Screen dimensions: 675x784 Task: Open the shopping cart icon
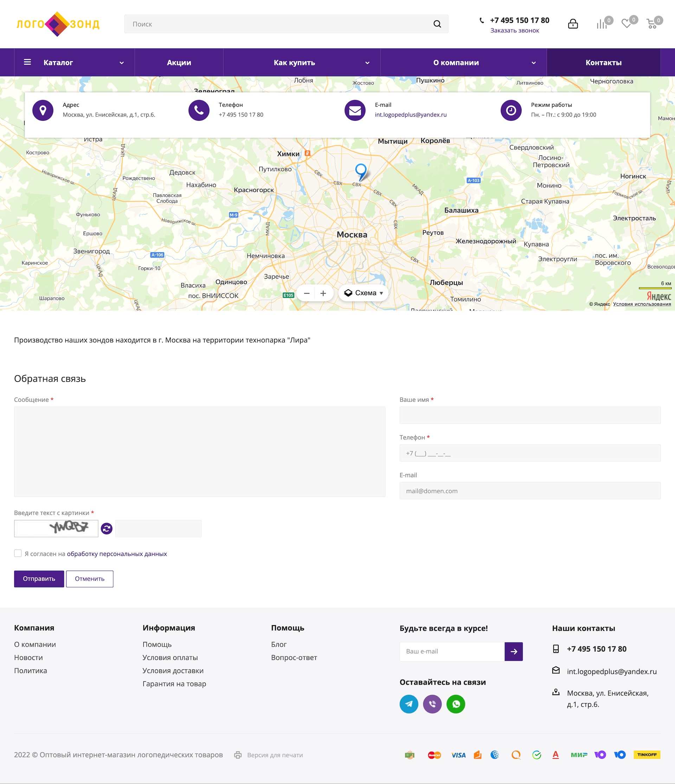[x=651, y=24]
